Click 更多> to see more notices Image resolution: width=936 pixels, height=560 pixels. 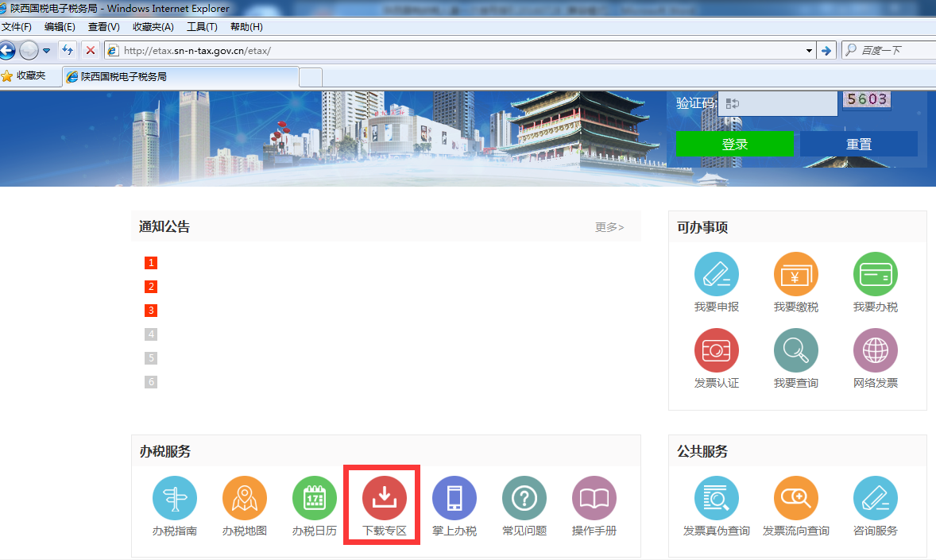(609, 226)
